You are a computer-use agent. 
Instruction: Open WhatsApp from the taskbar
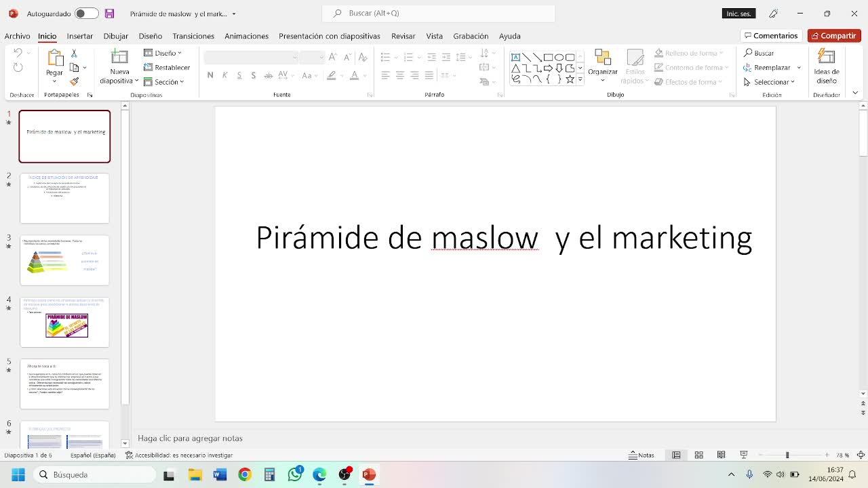tap(295, 474)
